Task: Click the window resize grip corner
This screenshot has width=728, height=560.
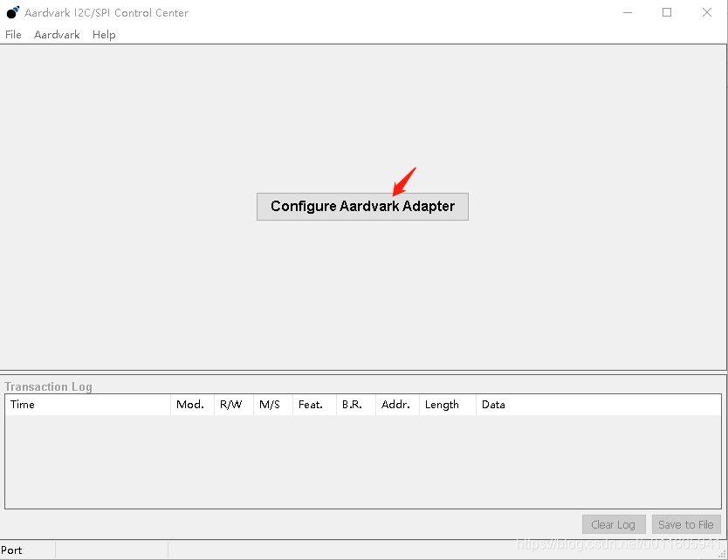Action: tap(722, 554)
